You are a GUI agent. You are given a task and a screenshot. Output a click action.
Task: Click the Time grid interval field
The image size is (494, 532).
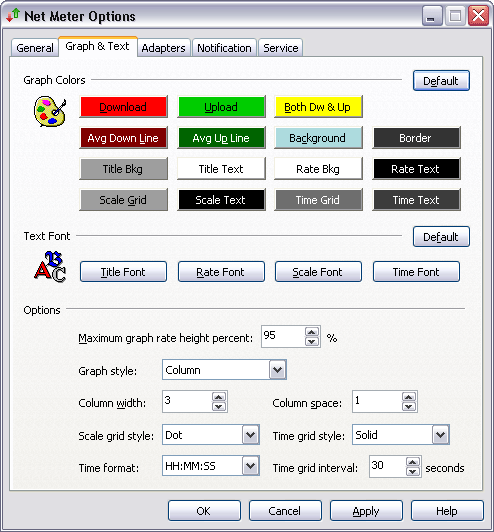pyautogui.click(x=387, y=467)
